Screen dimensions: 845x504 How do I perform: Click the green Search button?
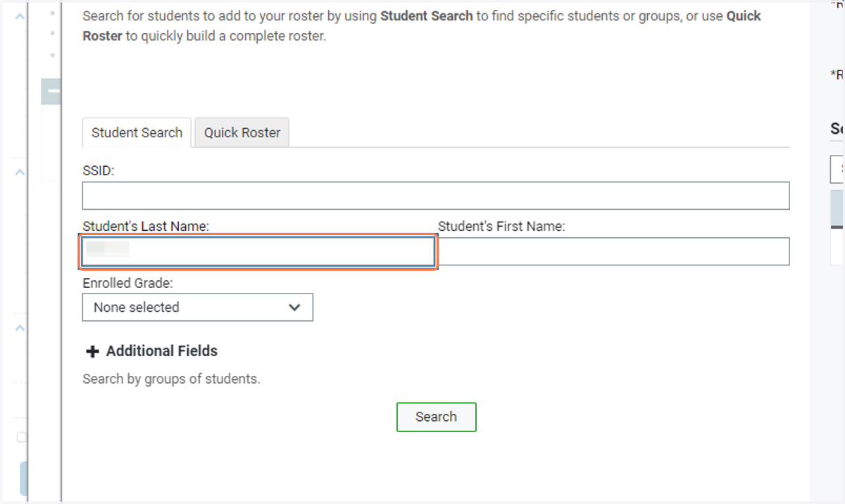point(437,417)
